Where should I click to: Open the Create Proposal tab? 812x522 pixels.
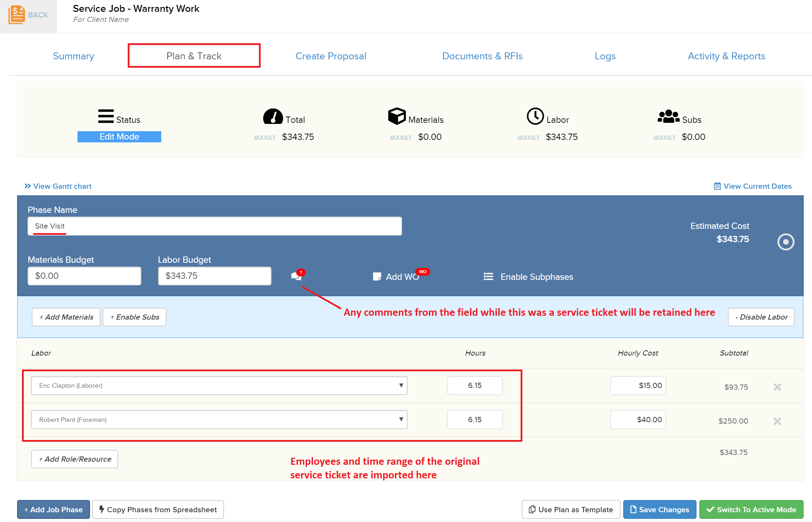click(331, 56)
